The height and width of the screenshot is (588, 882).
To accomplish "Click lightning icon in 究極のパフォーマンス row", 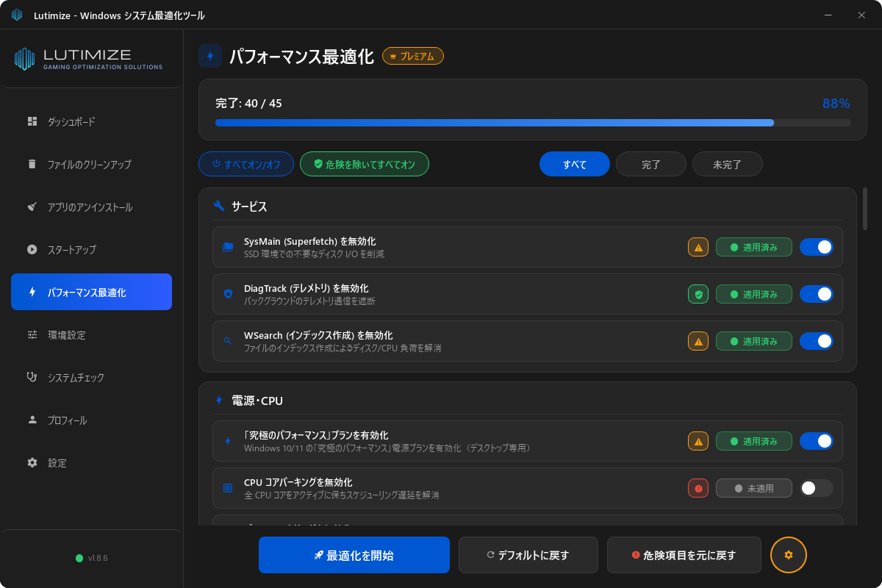I will tap(228, 441).
